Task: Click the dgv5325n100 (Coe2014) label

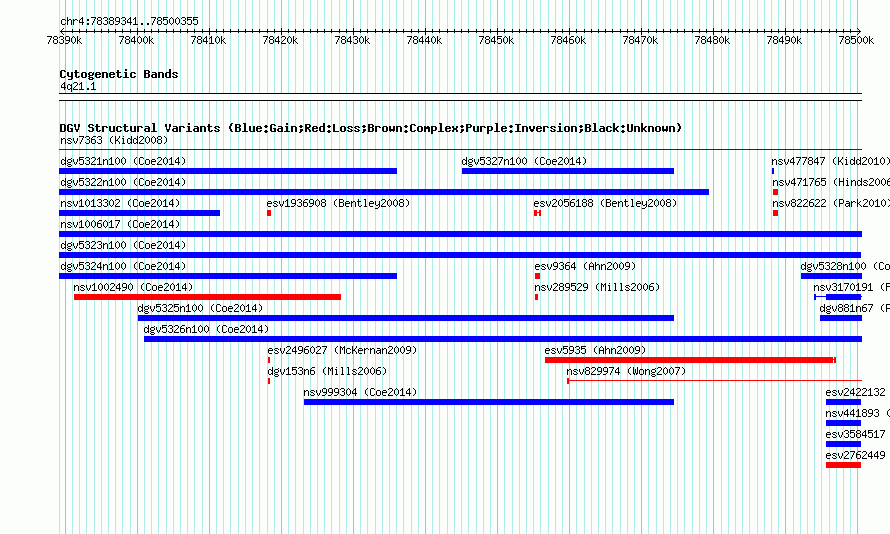Action: click(x=200, y=308)
